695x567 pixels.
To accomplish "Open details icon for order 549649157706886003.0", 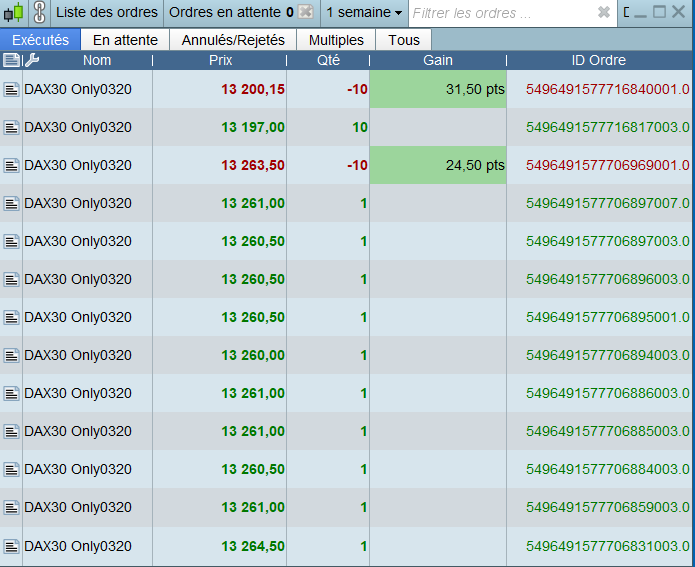I will [x=12, y=393].
